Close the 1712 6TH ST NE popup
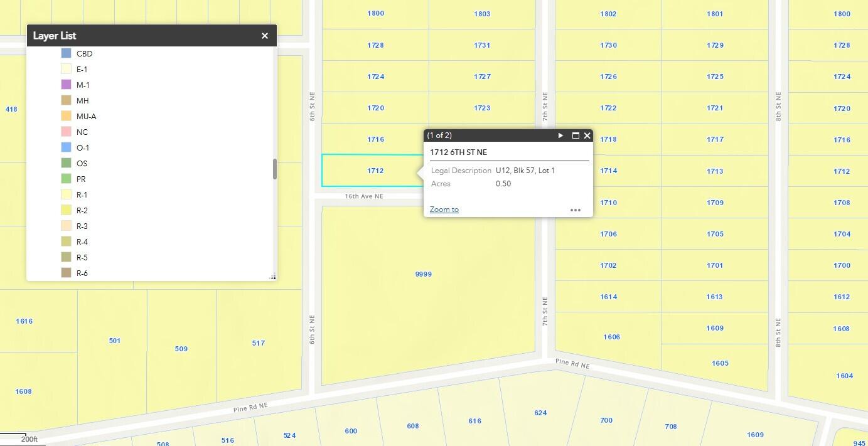868x446 pixels. click(587, 135)
